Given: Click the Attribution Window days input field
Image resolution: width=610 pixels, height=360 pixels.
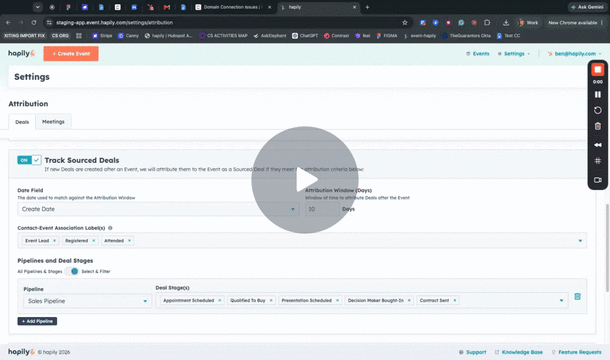Looking at the screenshot, I should coord(322,209).
